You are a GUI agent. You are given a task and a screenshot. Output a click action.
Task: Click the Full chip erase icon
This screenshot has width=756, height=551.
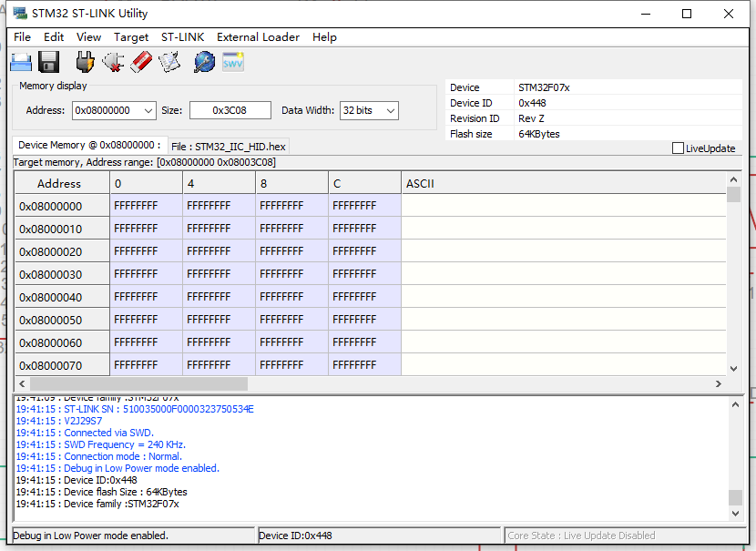click(x=141, y=62)
